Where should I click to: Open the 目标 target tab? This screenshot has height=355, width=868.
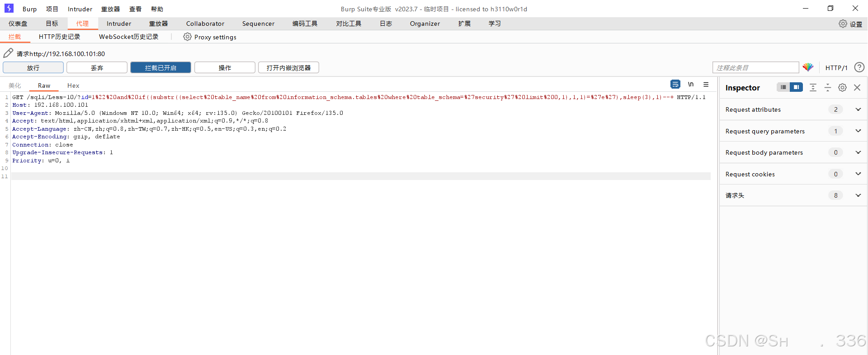[x=52, y=24]
